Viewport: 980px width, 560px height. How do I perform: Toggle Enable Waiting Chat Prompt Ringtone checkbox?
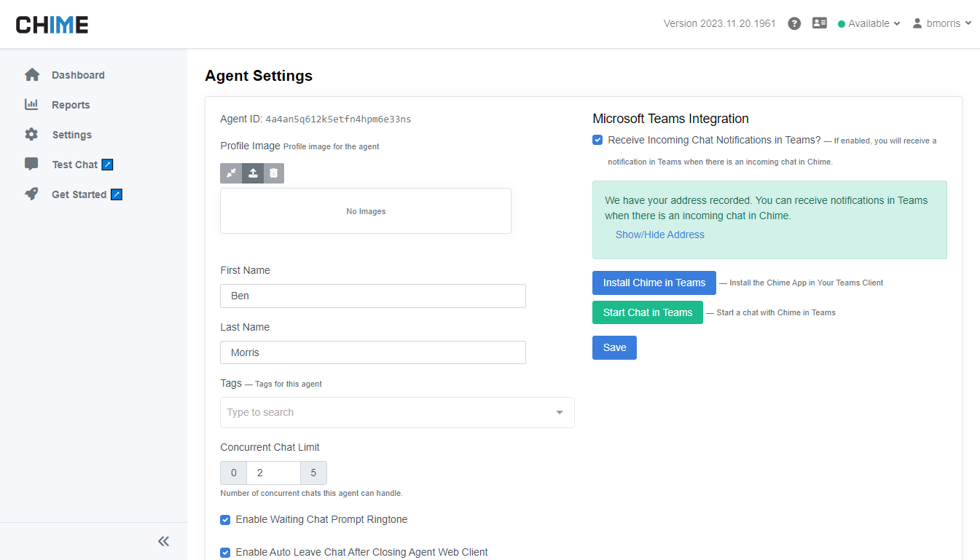(225, 520)
